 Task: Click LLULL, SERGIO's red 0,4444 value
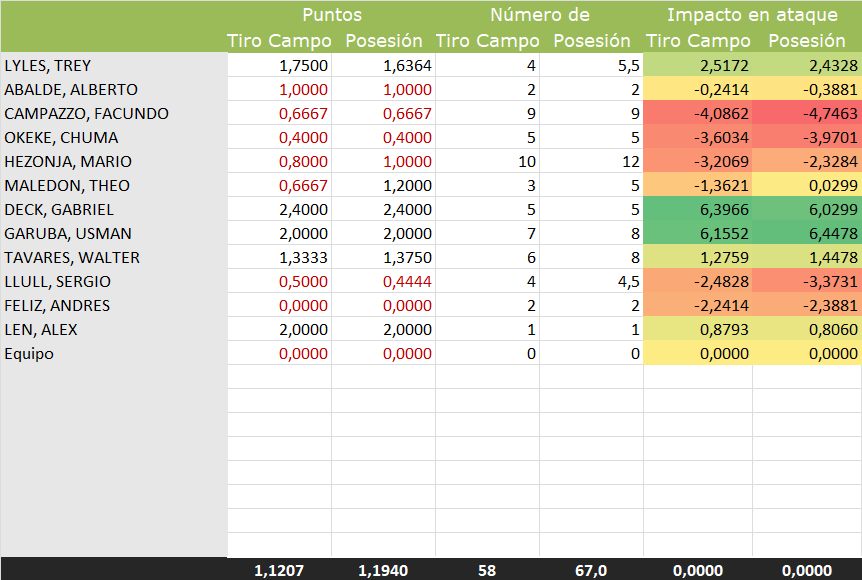[383, 282]
